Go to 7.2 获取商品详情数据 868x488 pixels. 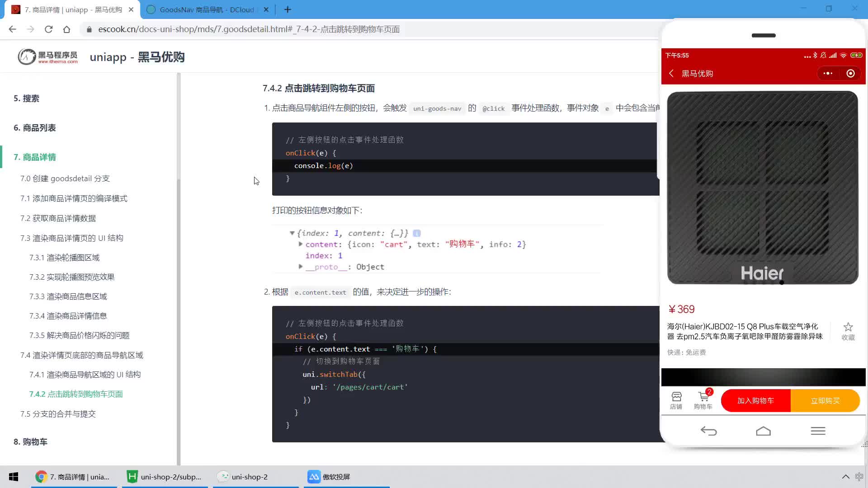pyautogui.click(x=58, y=218)
